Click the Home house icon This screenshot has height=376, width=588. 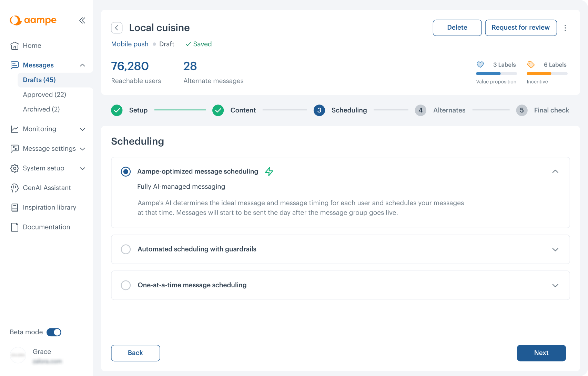click(x=14, y=46)
